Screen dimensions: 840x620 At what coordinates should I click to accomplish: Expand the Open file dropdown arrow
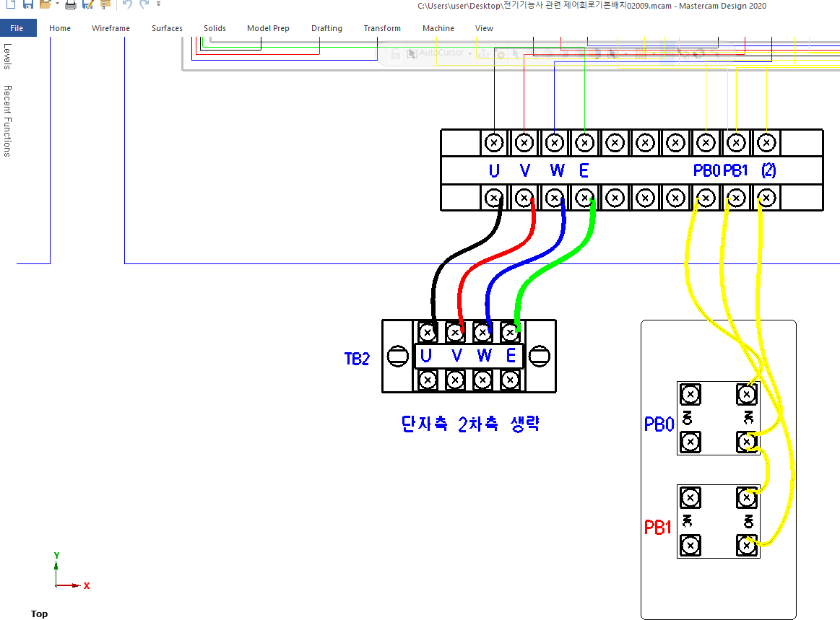57,4
